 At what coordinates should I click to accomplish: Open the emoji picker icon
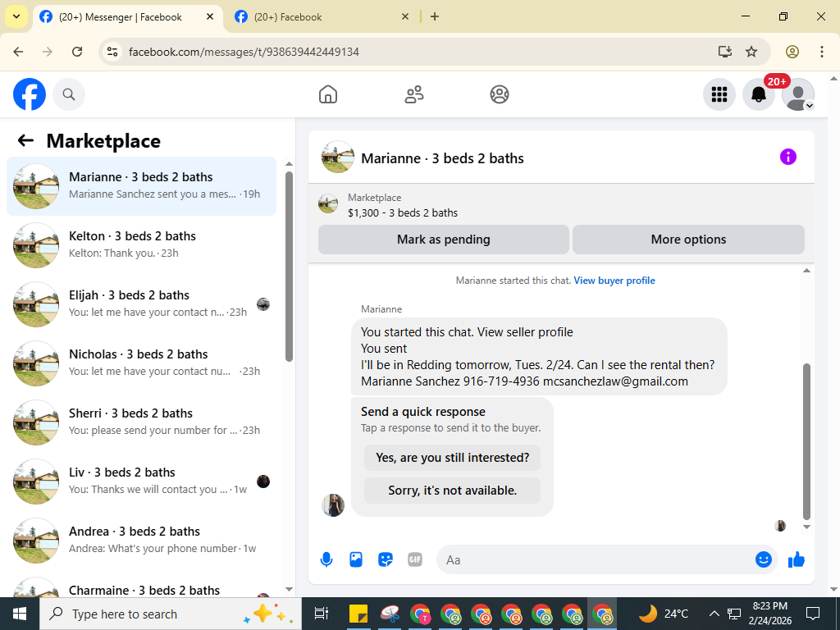tap(764, 559)
